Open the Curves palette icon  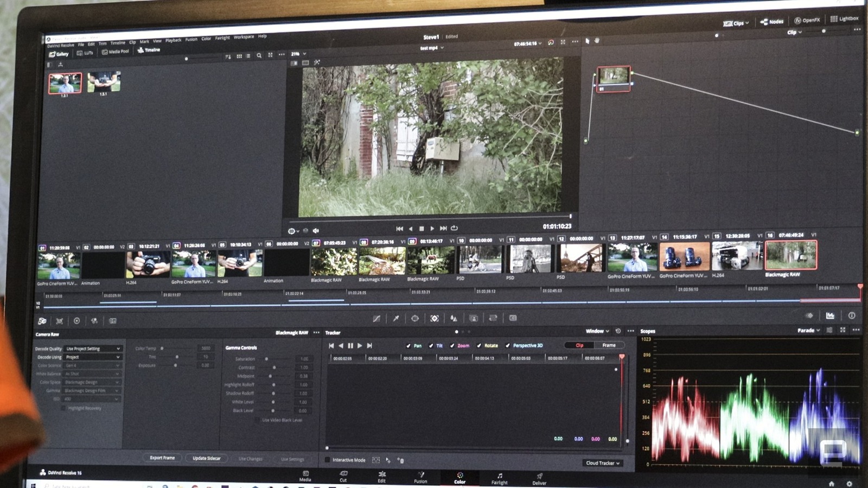pyautogui.click(x=376, y=319)
